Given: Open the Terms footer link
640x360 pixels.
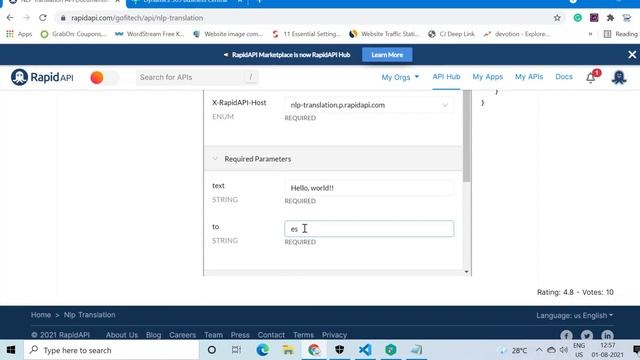Looking at the screenshot, I should 303,335.
